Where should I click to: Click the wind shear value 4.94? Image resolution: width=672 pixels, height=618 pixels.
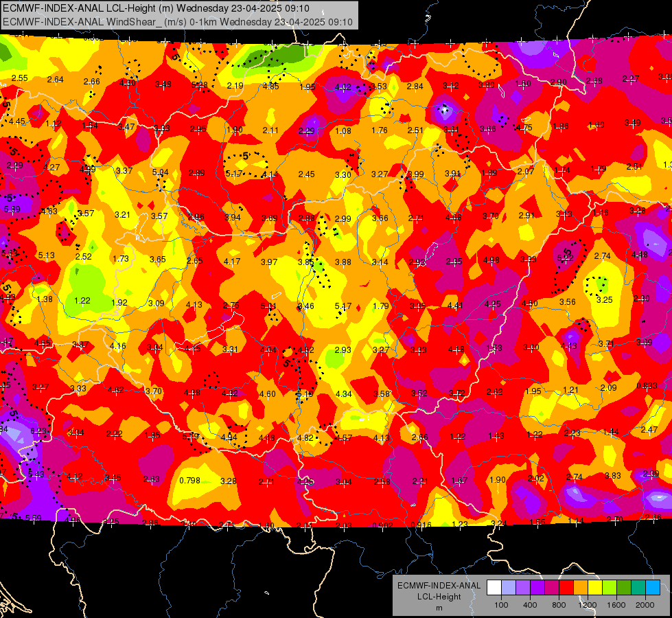pyautogui.click(x=229, y=437)
